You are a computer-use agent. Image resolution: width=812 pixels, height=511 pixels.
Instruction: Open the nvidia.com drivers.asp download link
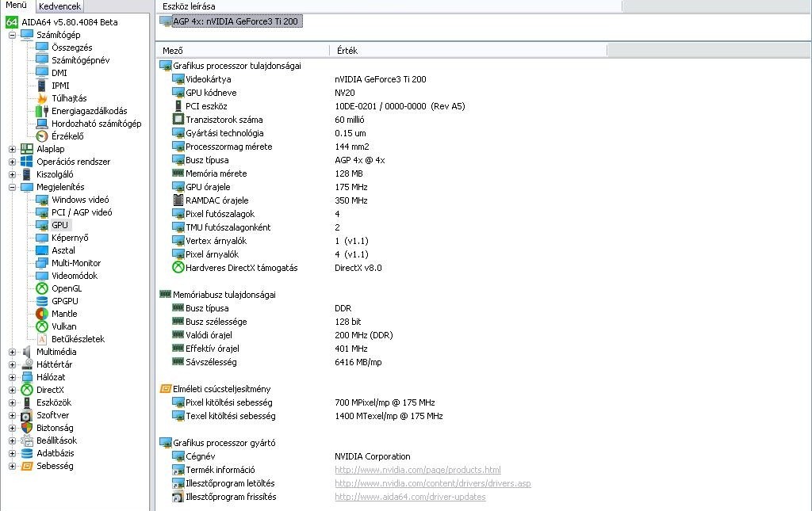coord(432,483)
